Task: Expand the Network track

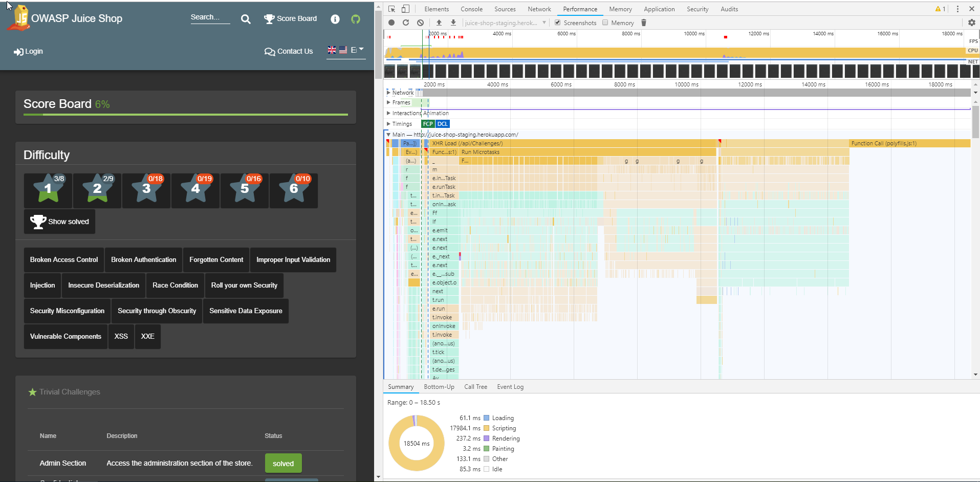Action: (x=388, y=93)
